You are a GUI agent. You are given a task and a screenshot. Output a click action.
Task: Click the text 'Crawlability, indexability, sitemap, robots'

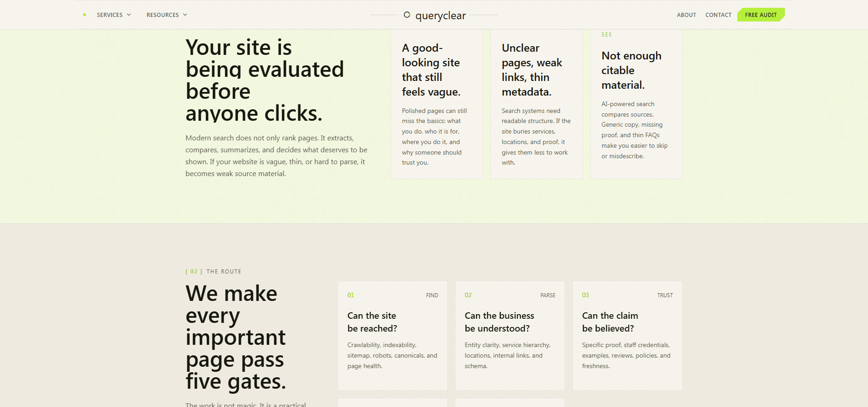pos(392,355)
